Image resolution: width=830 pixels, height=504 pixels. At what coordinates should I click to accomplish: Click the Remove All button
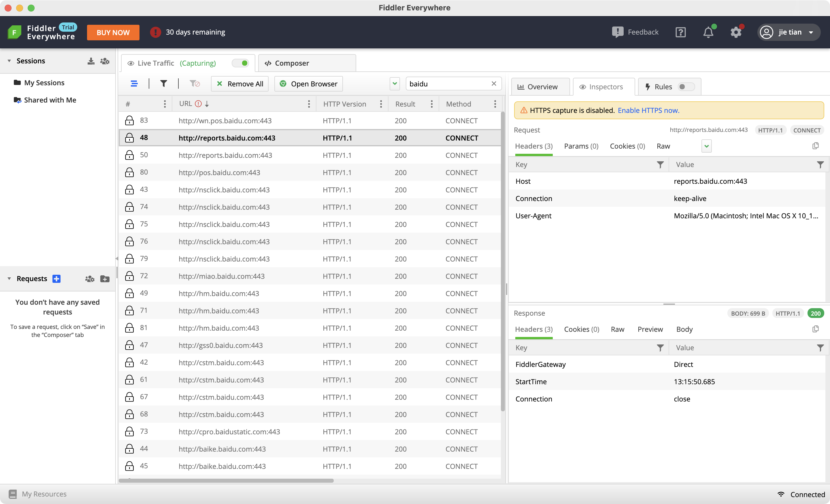pyautogui.click(x=239, y=84)
